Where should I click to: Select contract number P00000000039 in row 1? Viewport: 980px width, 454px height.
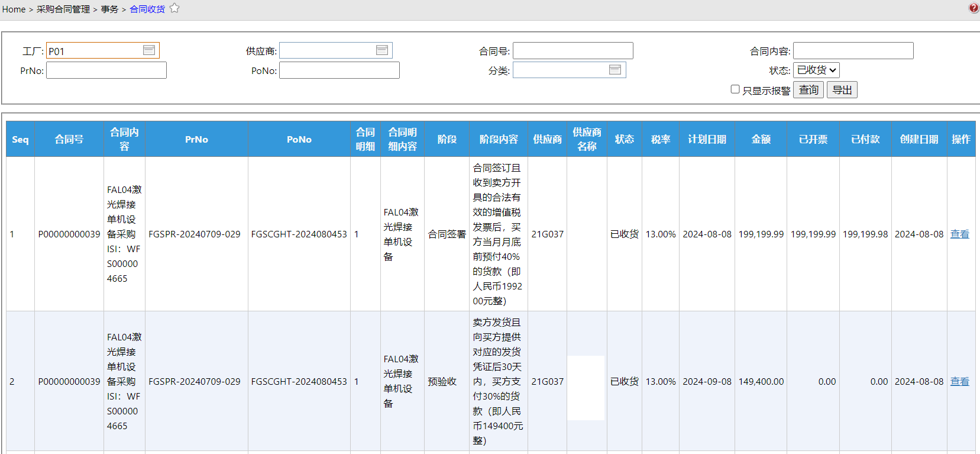click(x=69, y=234)
